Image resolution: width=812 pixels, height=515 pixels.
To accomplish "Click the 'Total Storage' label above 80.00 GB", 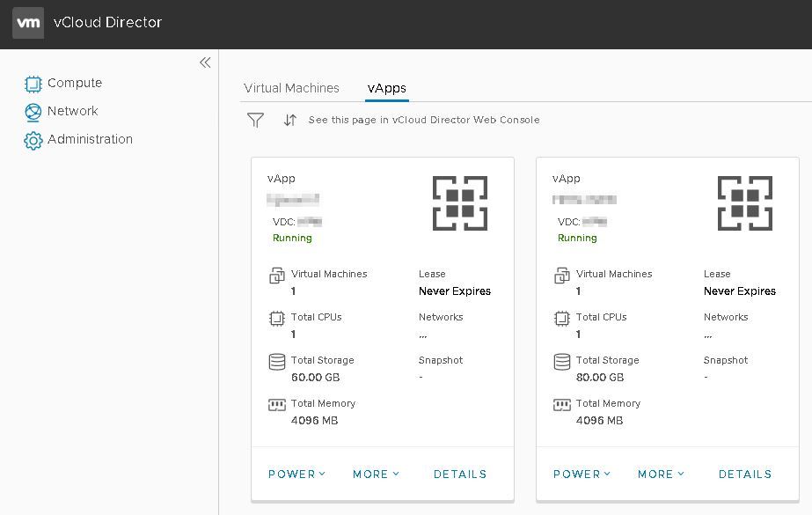I will [x=607, y=360].
